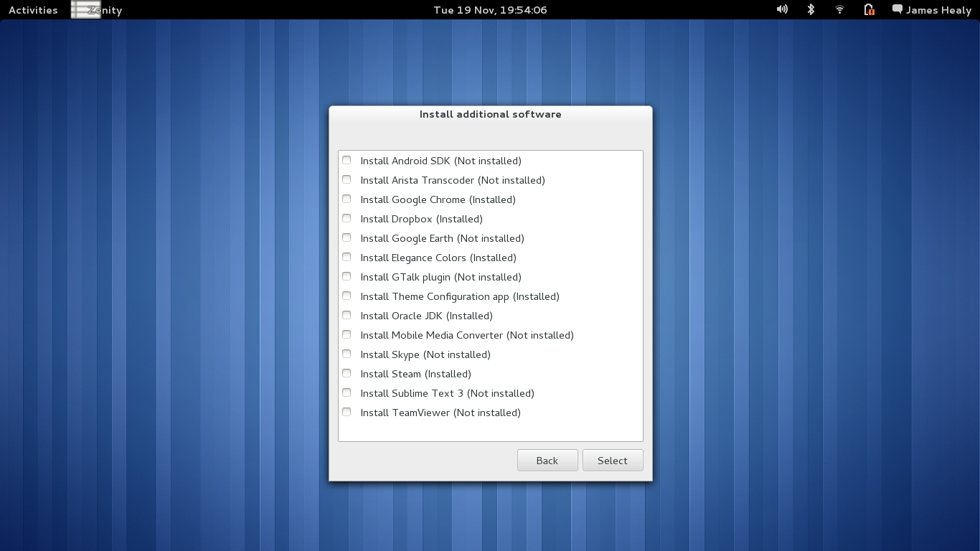This screenshot has width=980, height=551.
Task: Tick the Install Google Chrome checkbox
Action: (347, 199)
